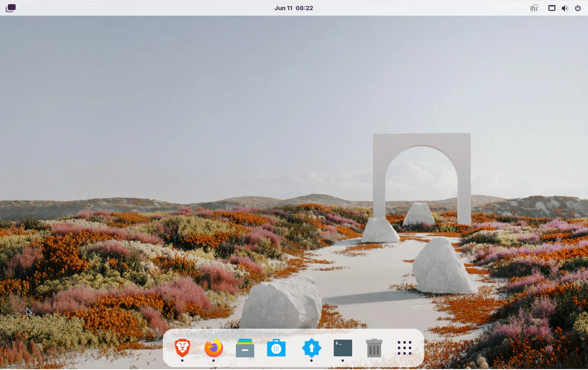Click running indicator dot under Brave
The height and width of the screenshot is (370, 588).
coord(182,361)
